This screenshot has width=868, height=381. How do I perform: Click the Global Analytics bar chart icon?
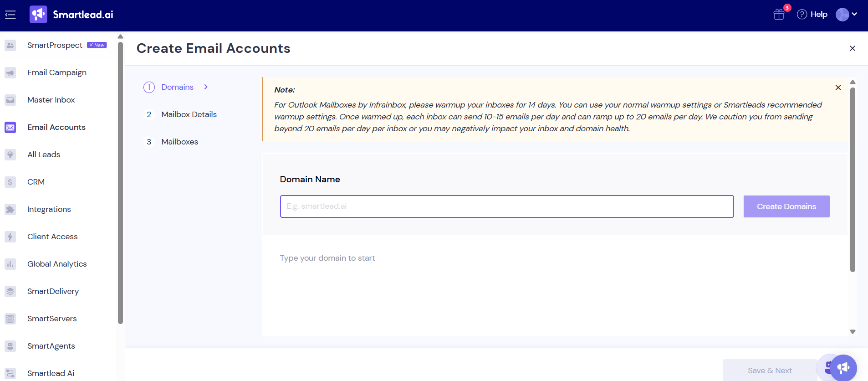(x=10, y=264)
